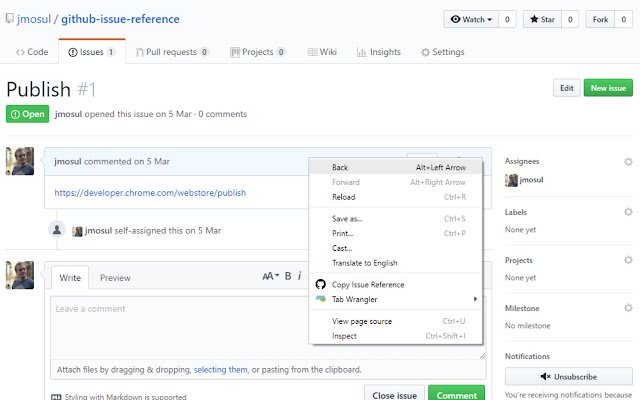
Task: Expand the Tab Wrangler submenu
Action: coord(396,299)
